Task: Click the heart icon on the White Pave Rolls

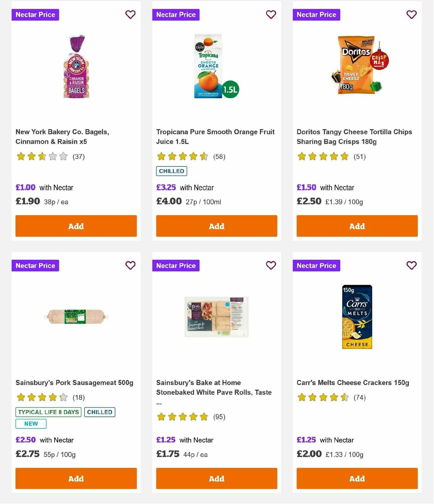Action: coord(271,265)
